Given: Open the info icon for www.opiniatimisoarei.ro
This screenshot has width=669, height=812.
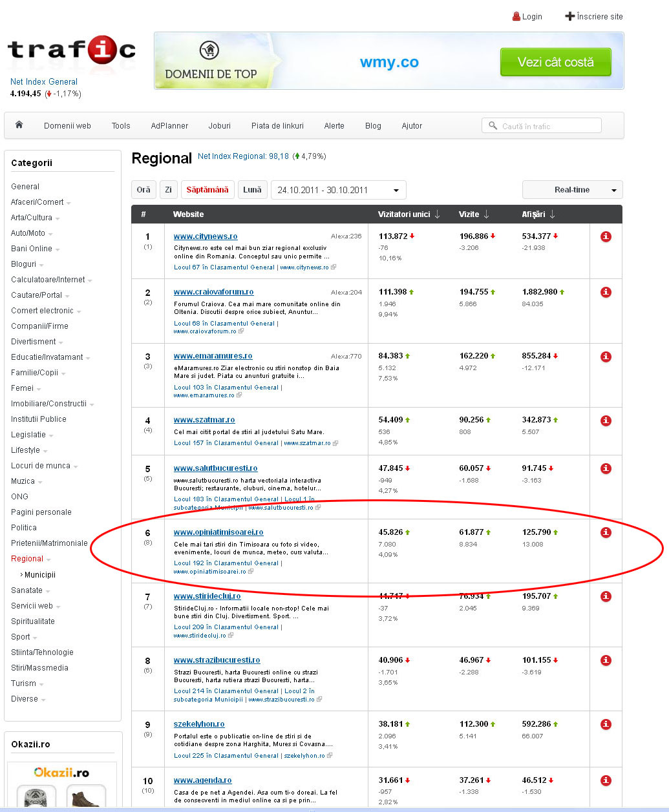Looking at the screenshot, I should [606, 532].
